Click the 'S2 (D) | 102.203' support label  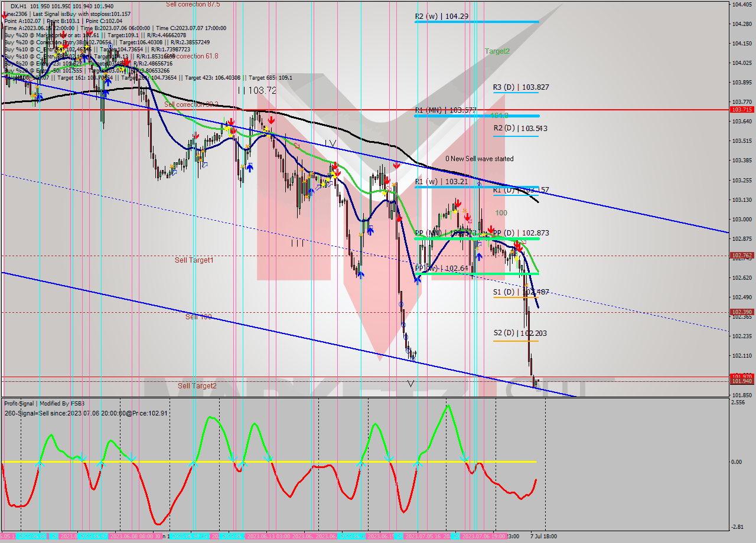[520, 333]
